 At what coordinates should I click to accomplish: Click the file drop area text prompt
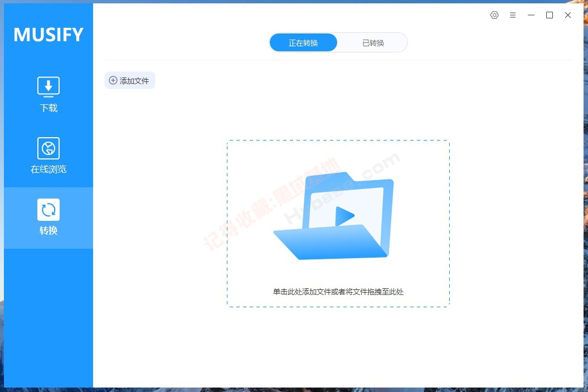(x=338, y=292)
